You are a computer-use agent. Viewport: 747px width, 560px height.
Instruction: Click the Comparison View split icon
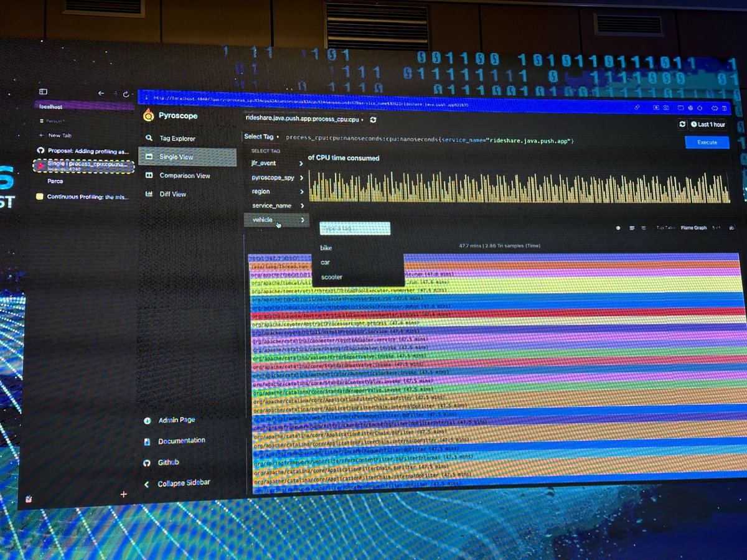point(149,175)
